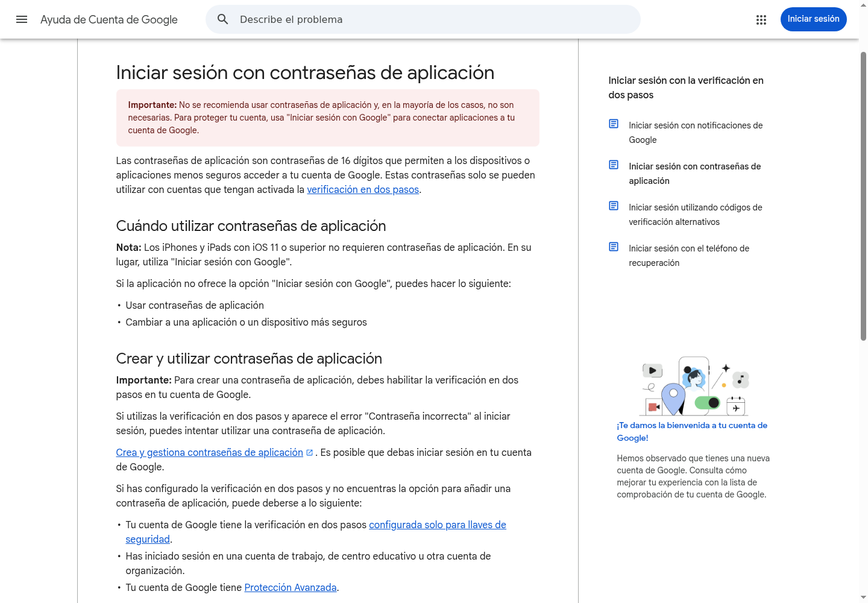Viewport: 868px width, 603px height.
Task: Click the Google account welcome illustration
Action: click(x=694, y=386)
